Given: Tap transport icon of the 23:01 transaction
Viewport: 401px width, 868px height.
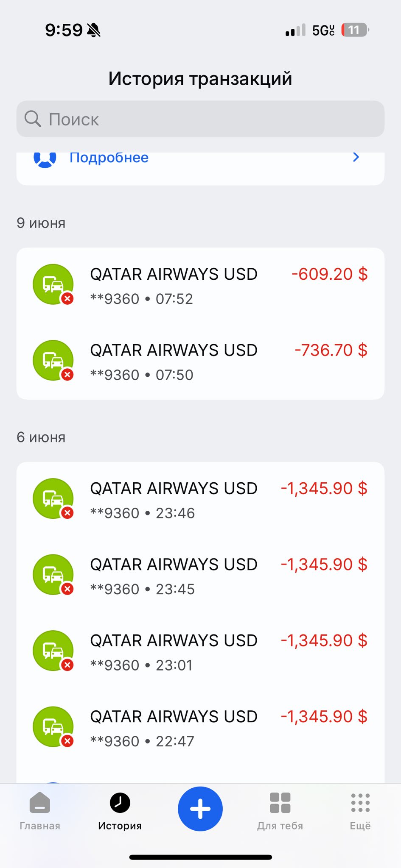Looking at the screenshot, I should click(x=53, y=651).
